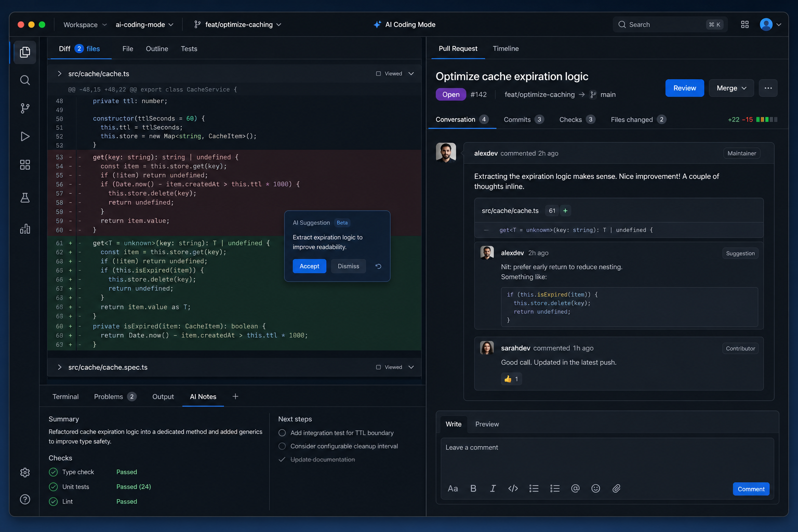Click the undo arrow in AI Suggestion popup
Screen dimensions: 798x532
pos(378,267)
